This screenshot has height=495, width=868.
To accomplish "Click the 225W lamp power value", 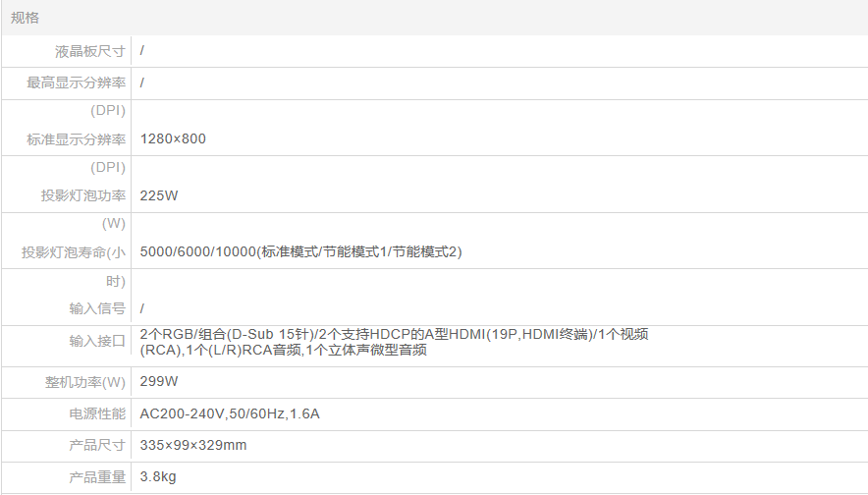I will click(x=159, y=195).
